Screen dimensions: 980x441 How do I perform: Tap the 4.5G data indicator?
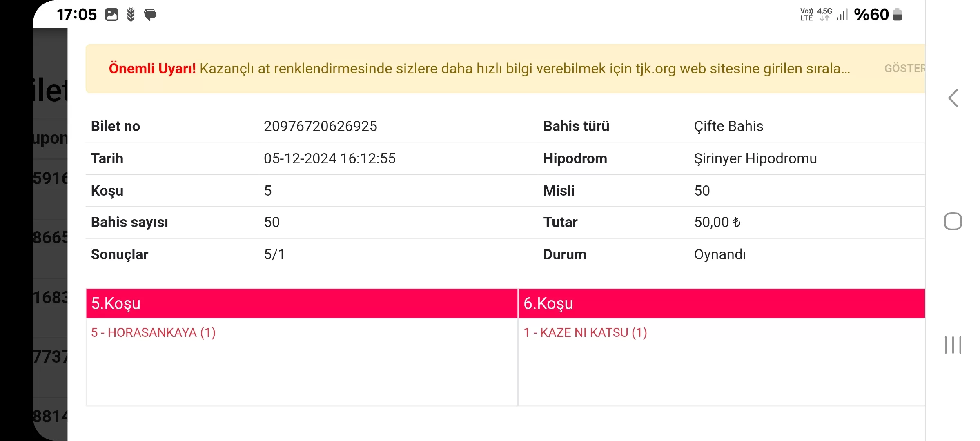tap(824, 14)
